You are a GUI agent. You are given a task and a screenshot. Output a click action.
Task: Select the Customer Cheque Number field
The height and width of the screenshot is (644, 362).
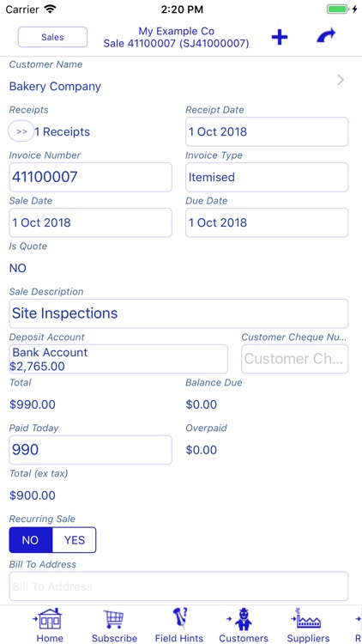(x=295, y=359)
